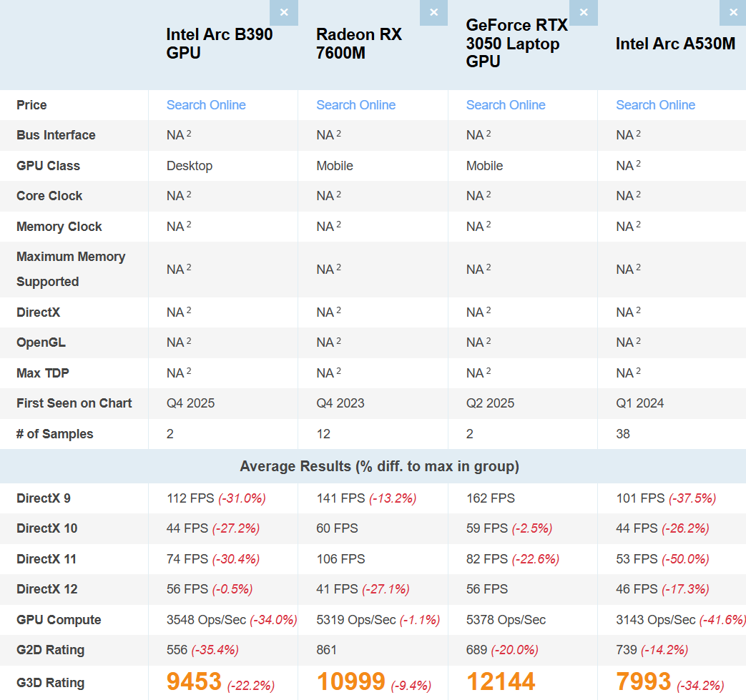The width and height of the screenshot is (746, 700).
Task: Search online for RTX 3050 Laptop GPU price
Action: [506, 105]
